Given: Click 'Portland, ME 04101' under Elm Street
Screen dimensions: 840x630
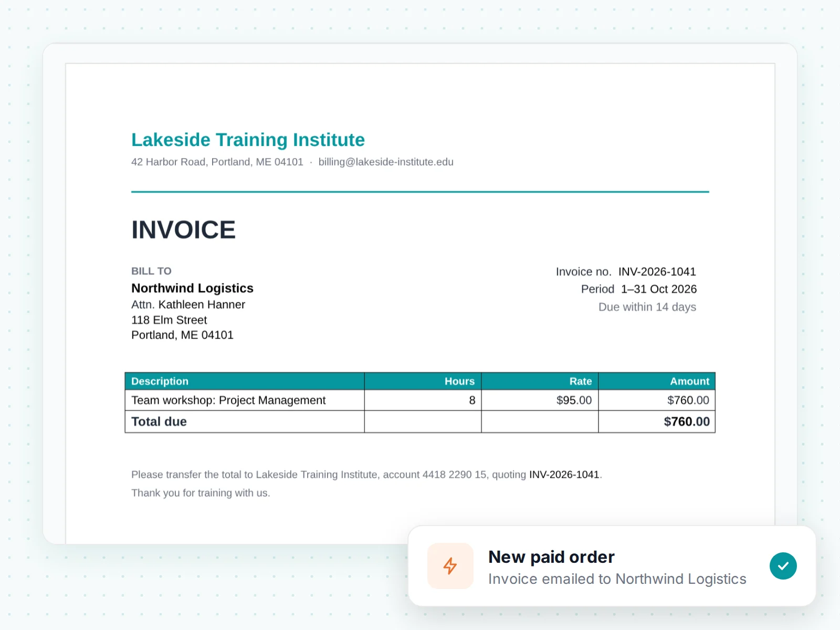Looking at the screenshot, I should point(182,335).
